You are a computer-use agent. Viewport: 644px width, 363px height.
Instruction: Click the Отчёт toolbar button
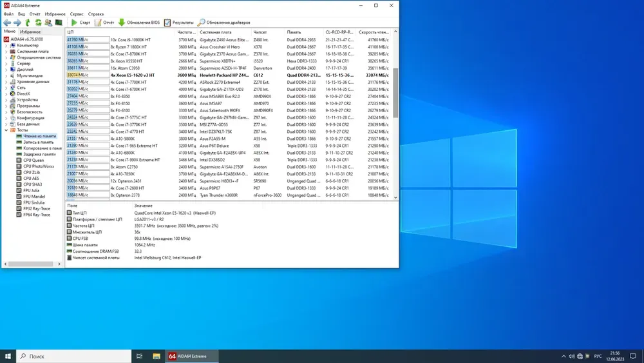click(104, 23)
